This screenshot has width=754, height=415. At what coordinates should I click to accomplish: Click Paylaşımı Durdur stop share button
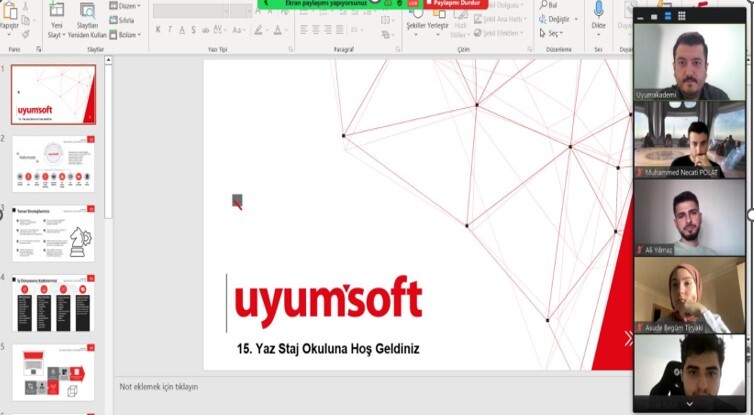pos(455,4)
